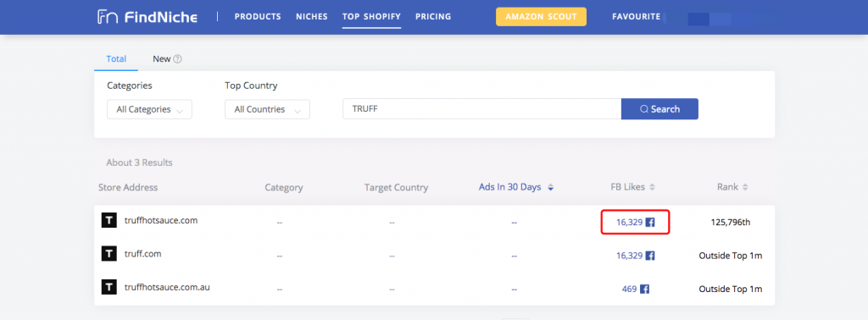
Task: Open the truff.com store link
Action: 142,254
